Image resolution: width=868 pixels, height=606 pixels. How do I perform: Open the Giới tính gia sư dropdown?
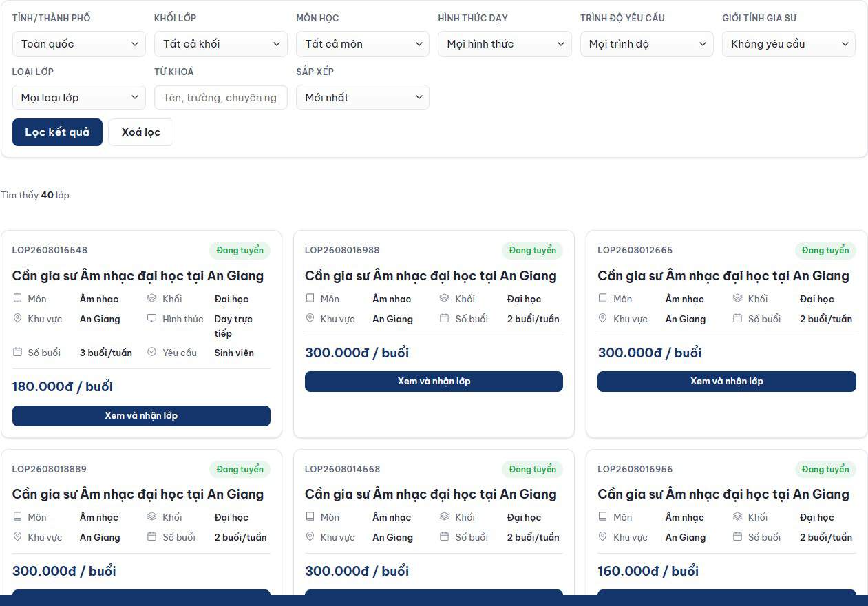789,44
